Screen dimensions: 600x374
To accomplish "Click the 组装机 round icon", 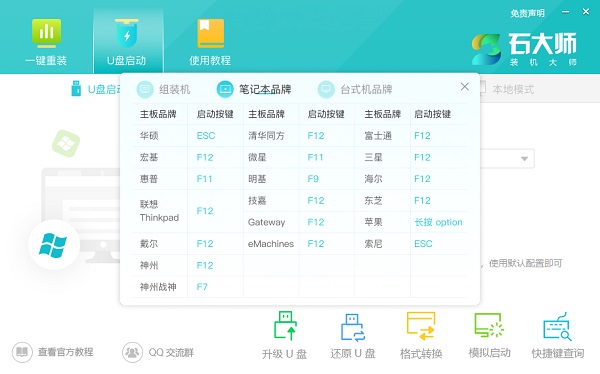I will (x=145, y=89).
